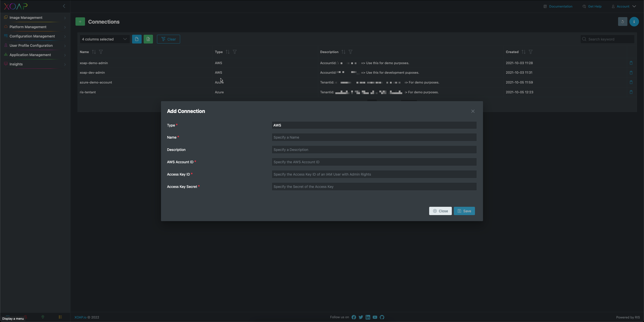Open the Facebook link in footer

[354, 317]
